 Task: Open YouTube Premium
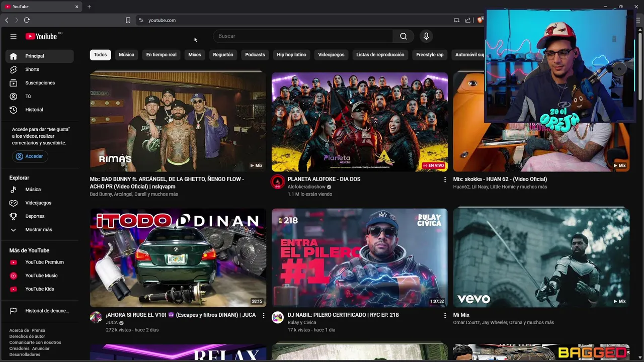[40, 262]
